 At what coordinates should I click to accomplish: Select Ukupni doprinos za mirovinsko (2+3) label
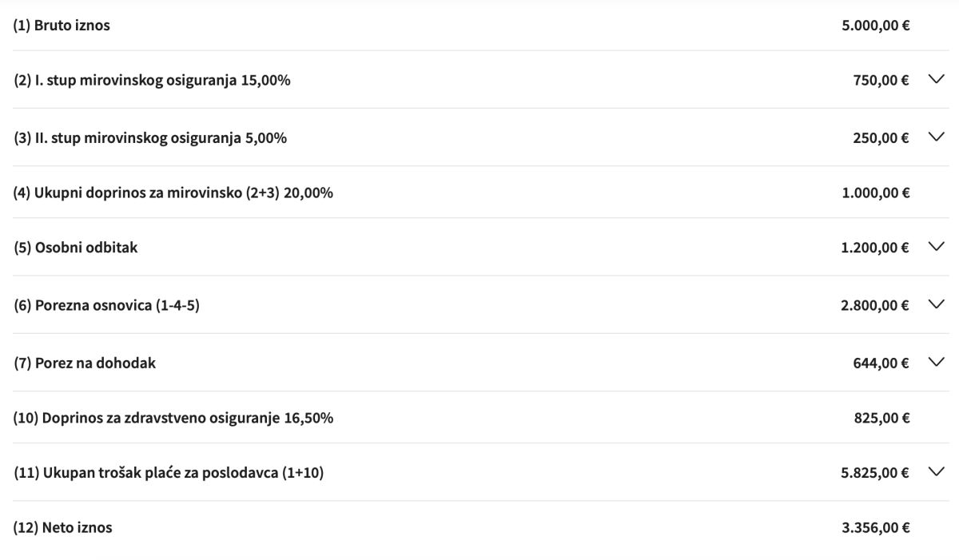click(x=173, y=193)
